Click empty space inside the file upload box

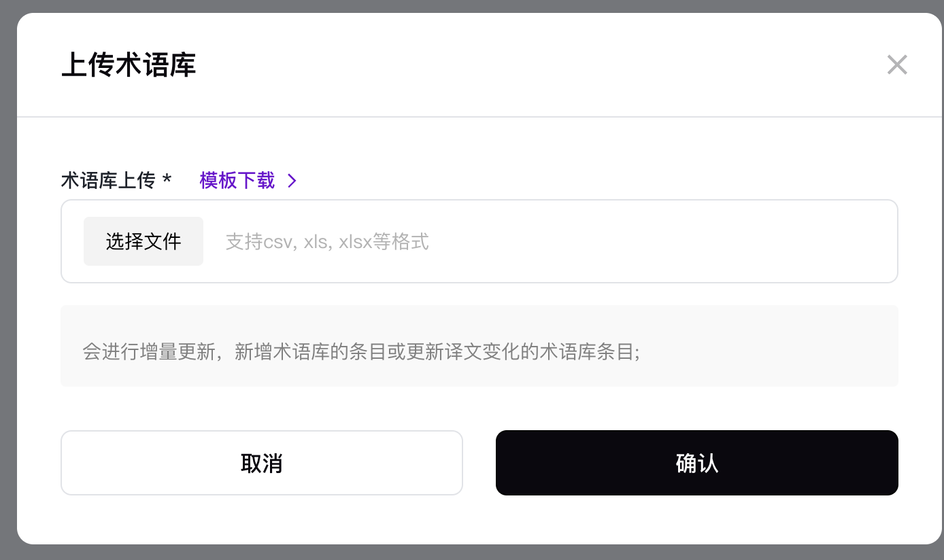pos(646,241)
